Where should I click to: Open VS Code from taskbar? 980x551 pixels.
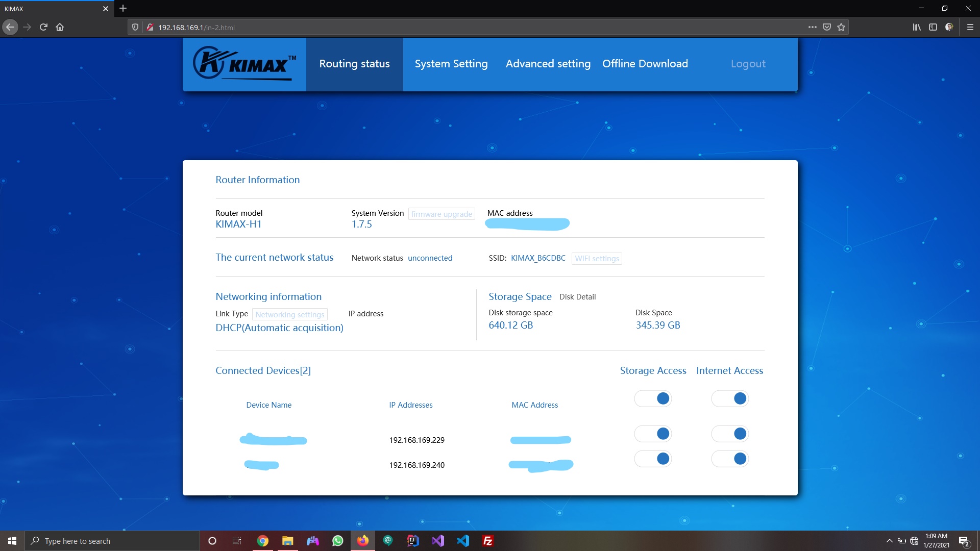463,541
